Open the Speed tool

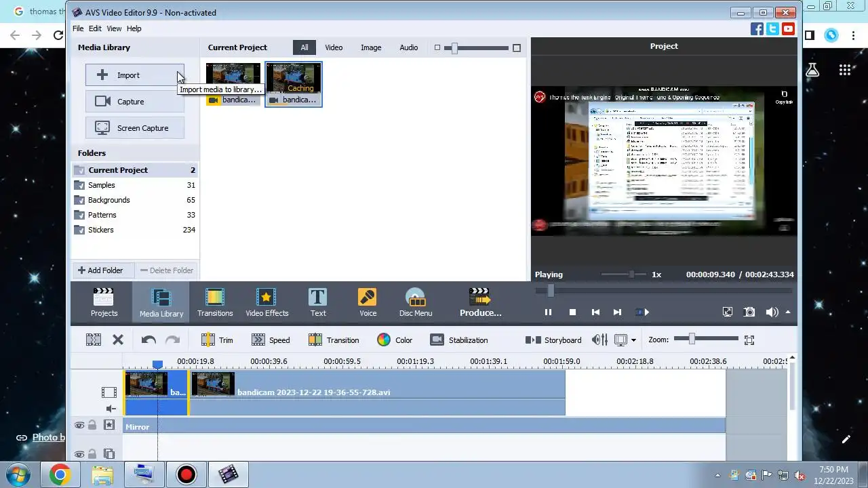(x=271, y=340)
